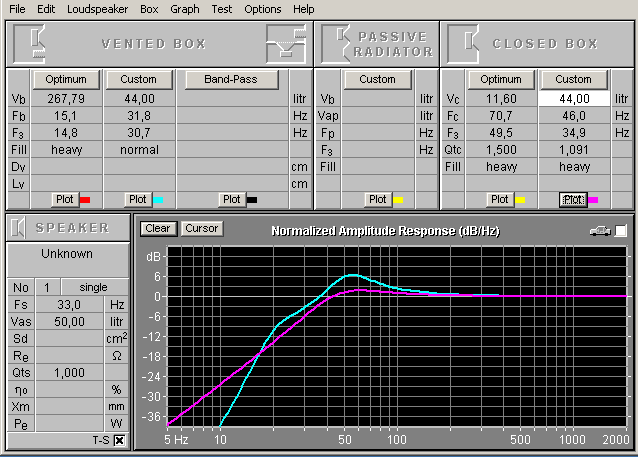Image resolution: width=638 pixels, height=457 pixels.
Task: Click the closed box Qtc 1,091 value
Action: [x=574, y=150]
